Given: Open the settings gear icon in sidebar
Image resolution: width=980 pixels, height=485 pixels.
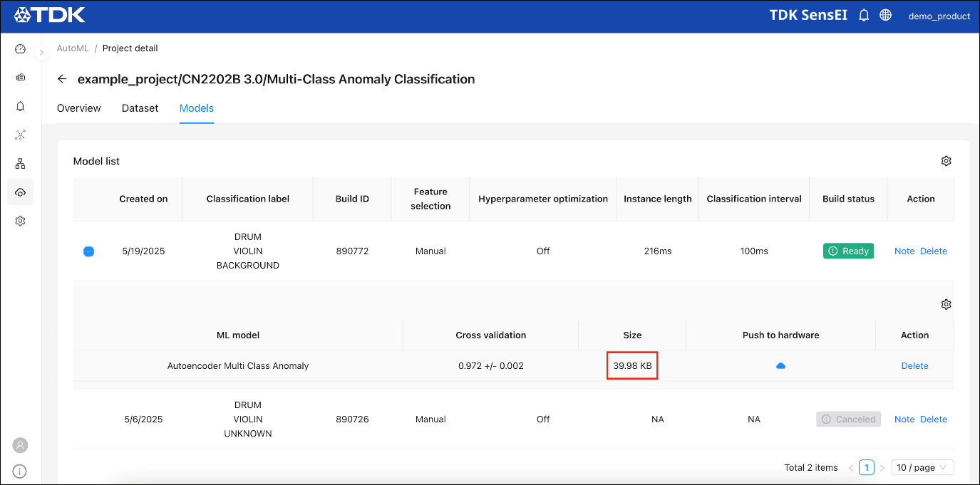Looking at the screenshot, I should click(20, 221).
